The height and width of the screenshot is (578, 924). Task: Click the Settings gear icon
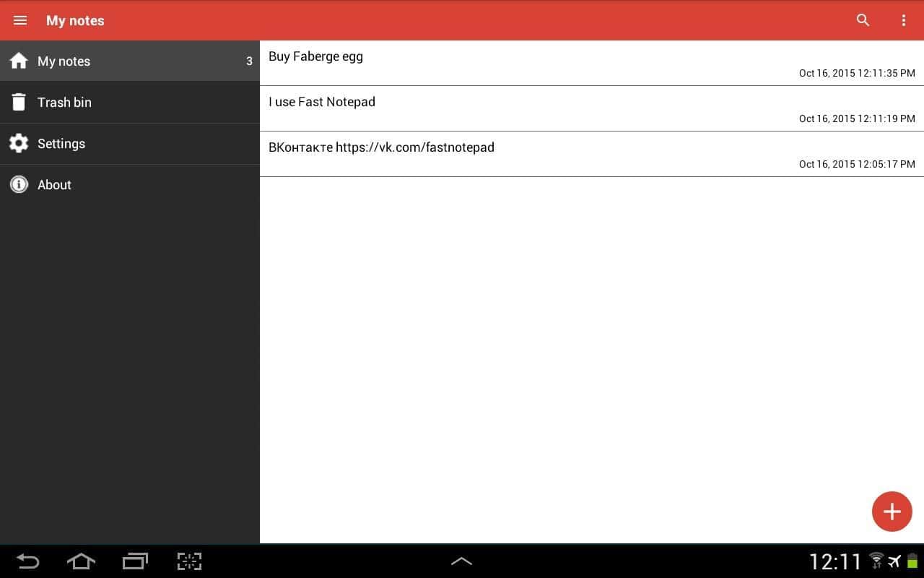19,143
